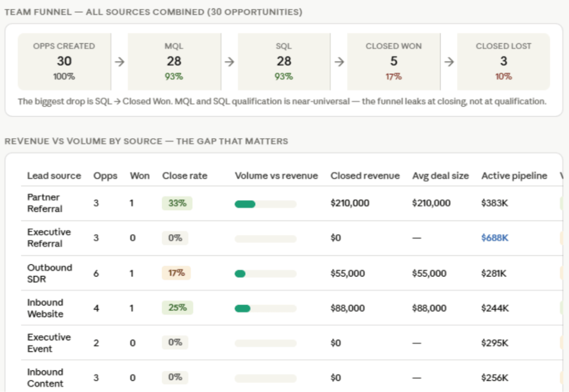Image resolution: width=569 pixels, height=392 pixels.
Task: Click the MQL funnel stage card
Action: [x=174, y=62]
